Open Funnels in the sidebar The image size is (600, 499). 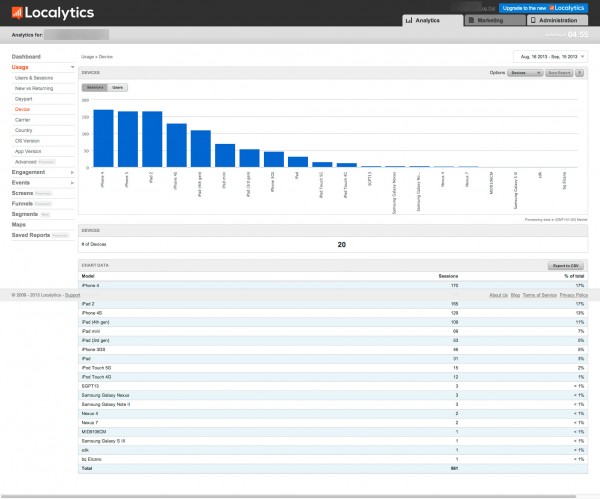pyautogui.click(x=22, y=204)
